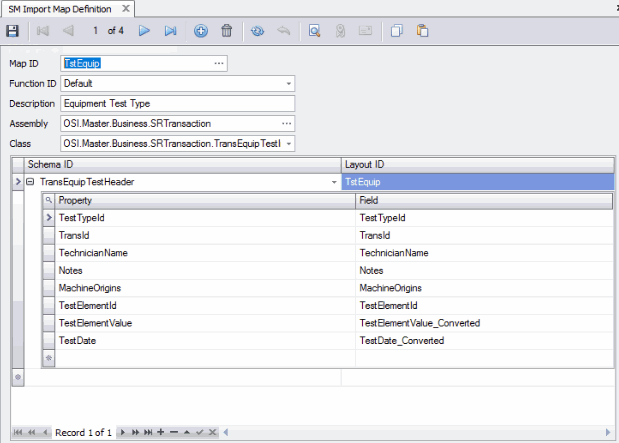This screenshot has width=619, height=443.
Task: Jump to last record in toolbar
Action: point(170,31)
